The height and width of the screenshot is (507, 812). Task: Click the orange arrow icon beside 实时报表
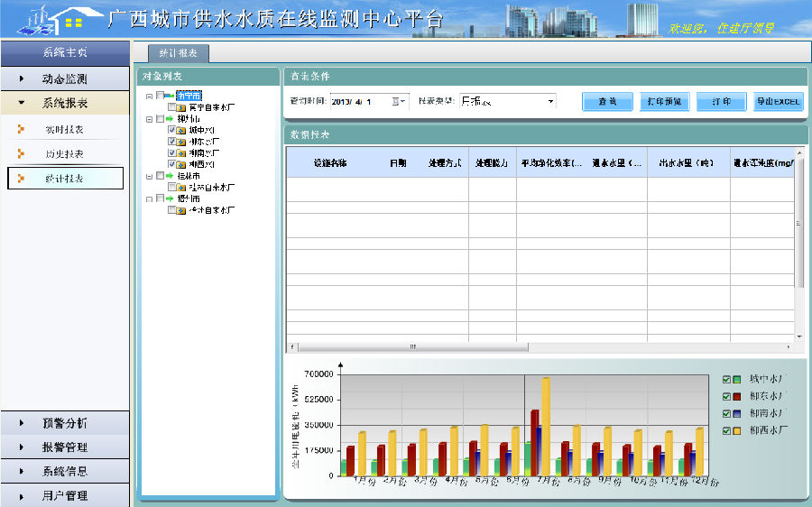(21, 129)
